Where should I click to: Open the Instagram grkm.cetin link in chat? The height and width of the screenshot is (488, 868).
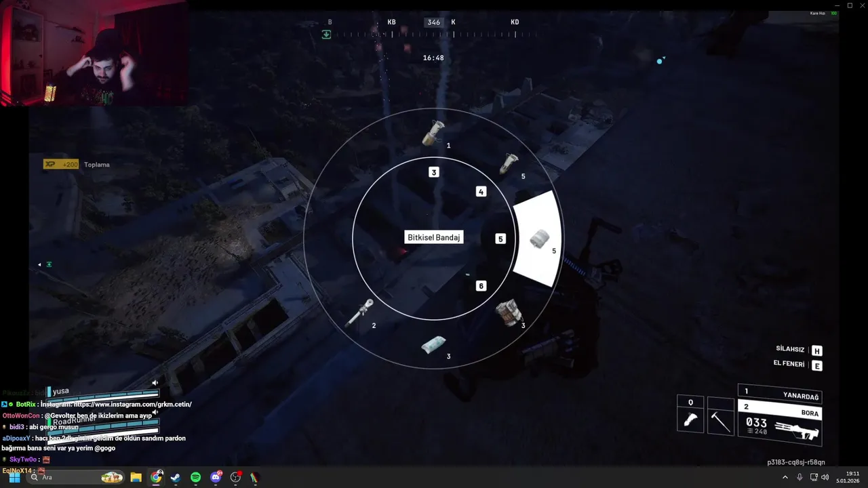[132, 404]
